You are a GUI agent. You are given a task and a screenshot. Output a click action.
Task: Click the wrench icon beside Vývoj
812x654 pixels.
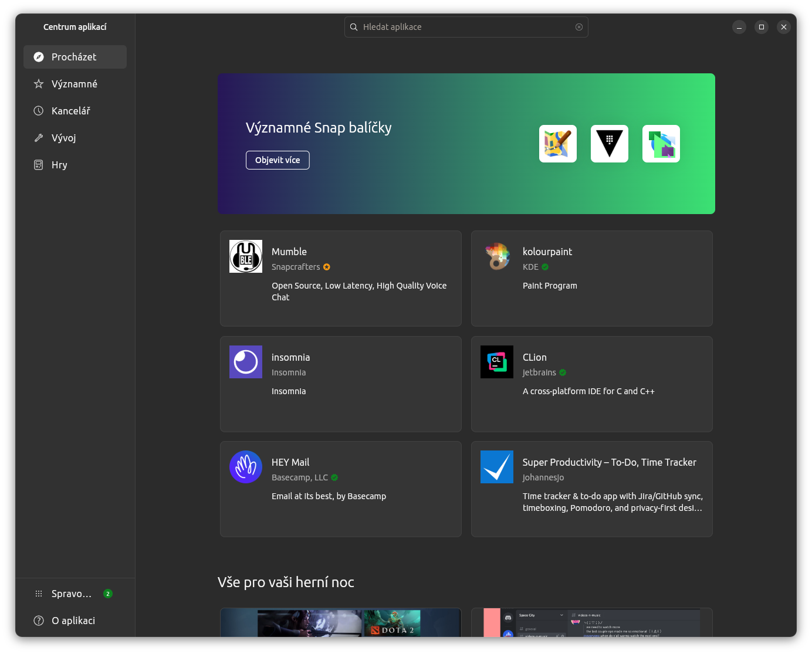(x=39, y=138)
